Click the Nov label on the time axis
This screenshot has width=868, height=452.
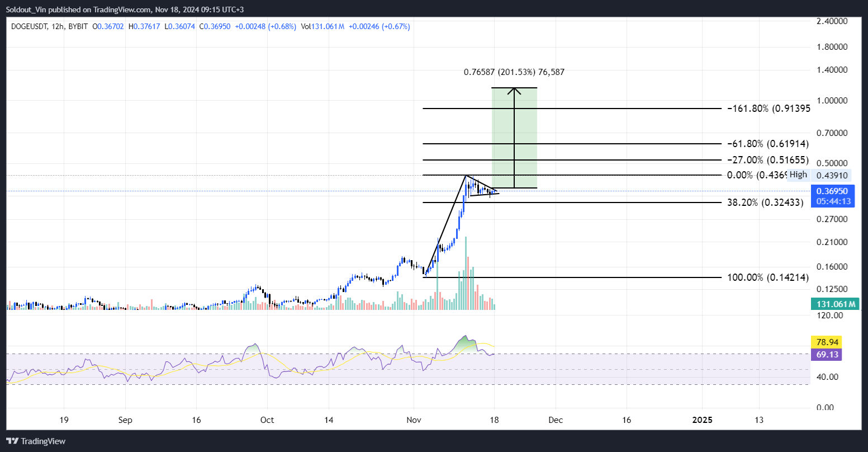point(414,420)
